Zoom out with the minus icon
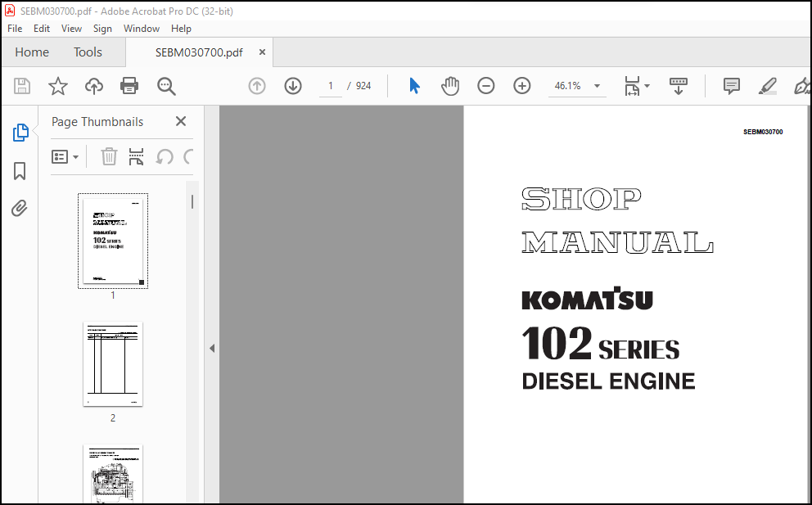 [485, 86]
